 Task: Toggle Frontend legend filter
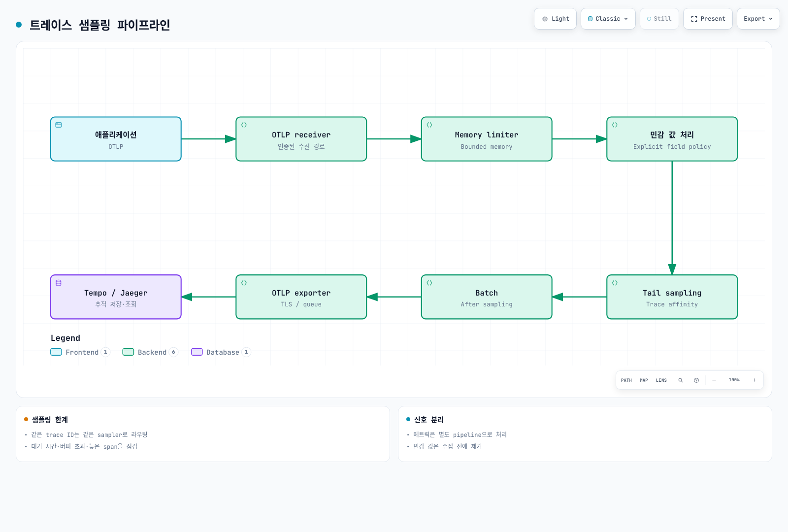[81, 352]
